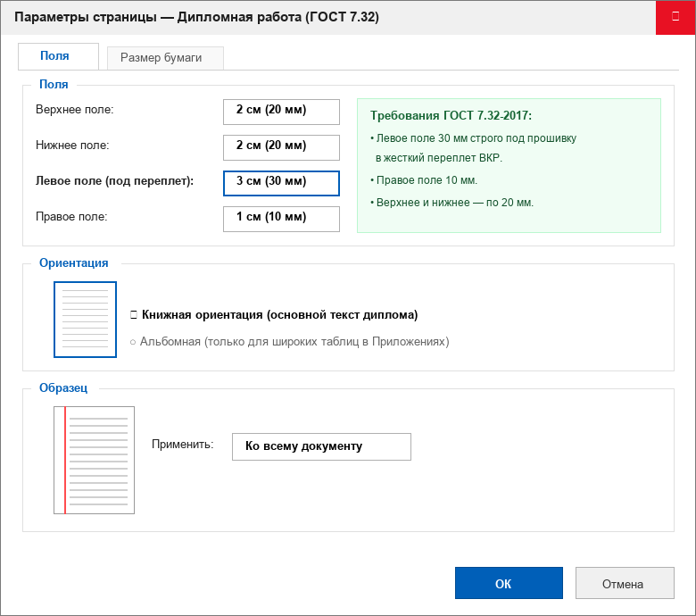The height and width of the screenshot is (616, 696).
Task: Click the portrait page orientation thumbnail
Action: (x=86, y=320)
